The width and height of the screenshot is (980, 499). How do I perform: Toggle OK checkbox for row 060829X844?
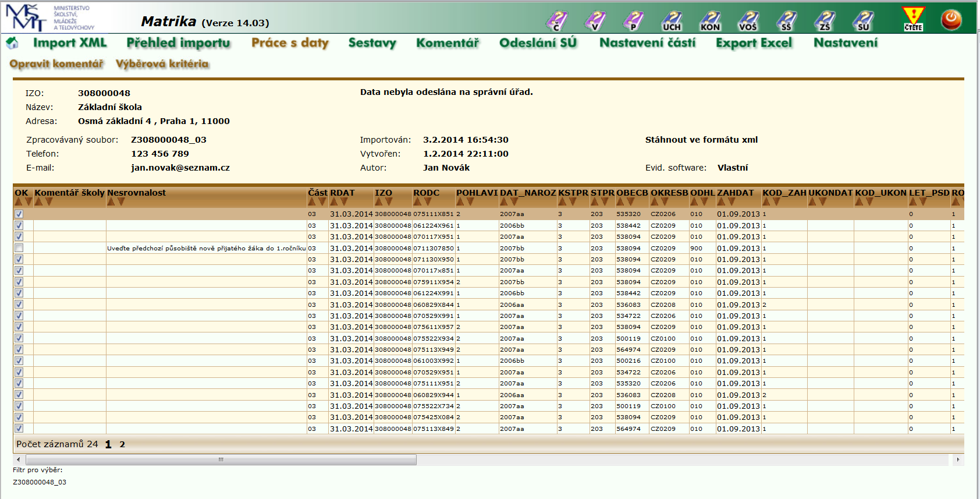[x=19, y=305]
